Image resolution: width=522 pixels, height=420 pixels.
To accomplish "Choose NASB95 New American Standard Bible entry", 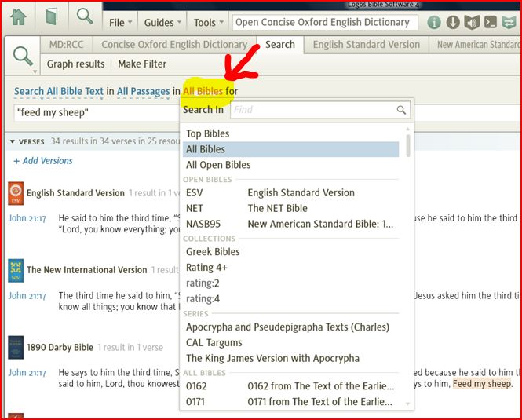I will (x=290, y=225).
